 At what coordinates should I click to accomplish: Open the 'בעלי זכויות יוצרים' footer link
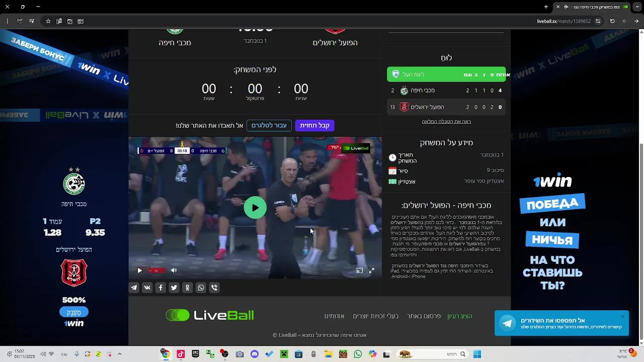point(375,316)
